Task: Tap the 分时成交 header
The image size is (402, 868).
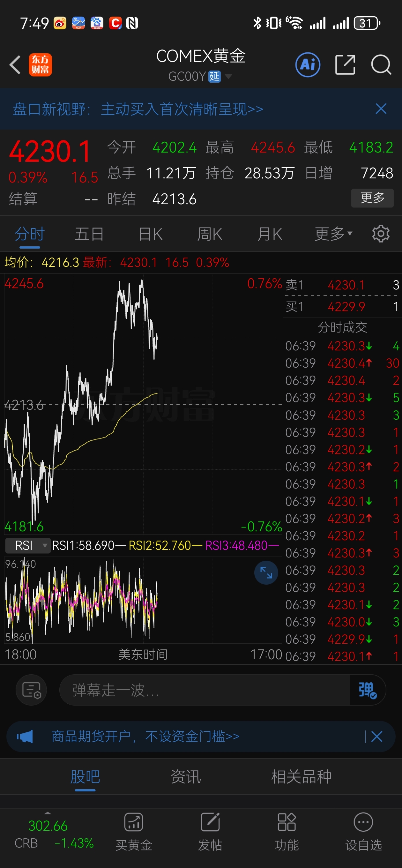Action: (x=342, y=327)
